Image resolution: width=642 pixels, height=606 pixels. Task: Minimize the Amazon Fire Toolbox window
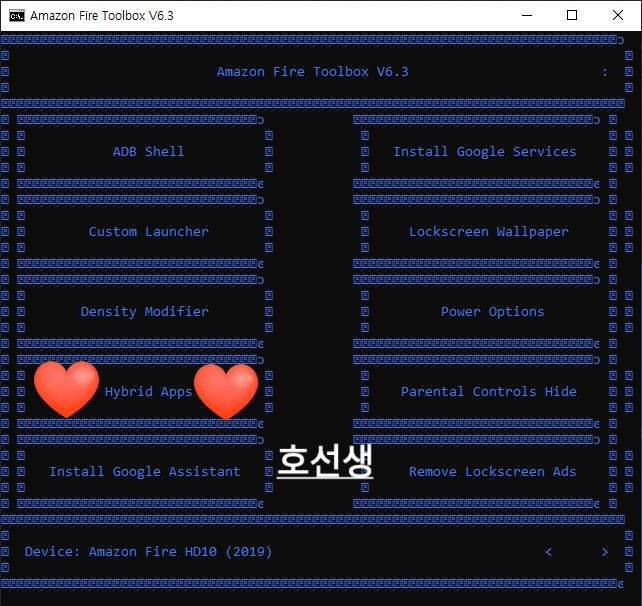(527, 16)
